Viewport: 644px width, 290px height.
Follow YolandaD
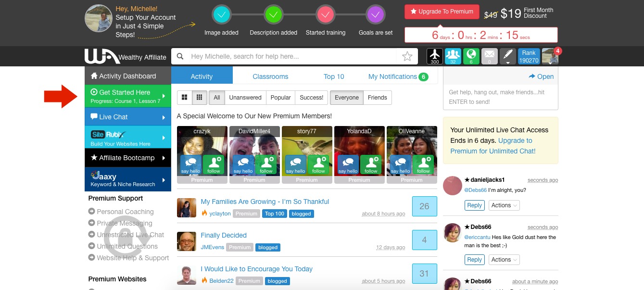pos(371,165)
